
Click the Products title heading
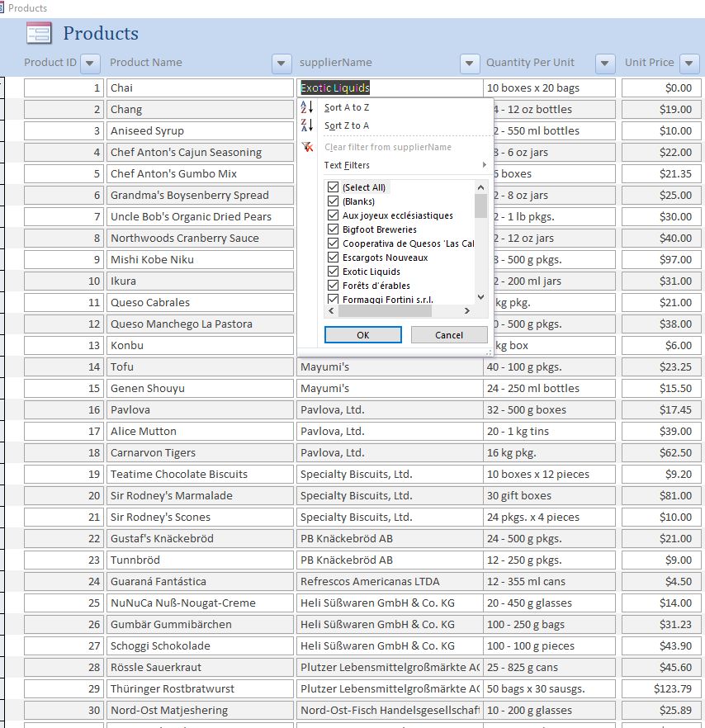tap(101, 33)
